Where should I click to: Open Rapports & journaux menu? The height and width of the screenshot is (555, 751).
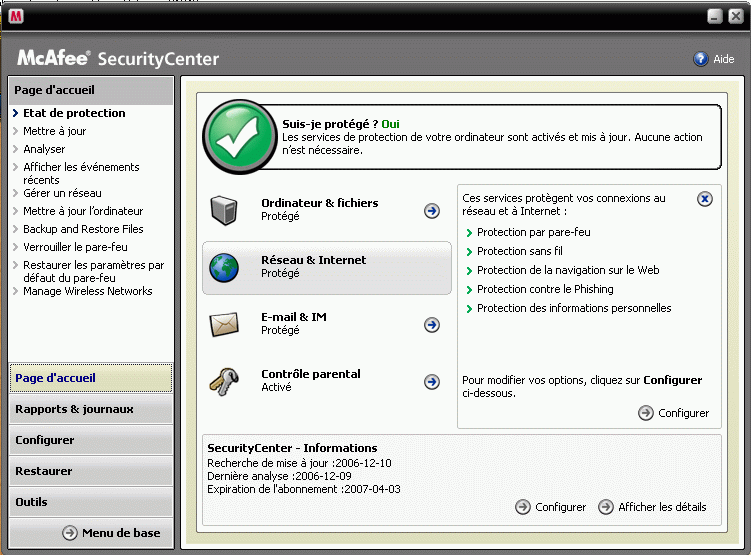coord(91,409)
